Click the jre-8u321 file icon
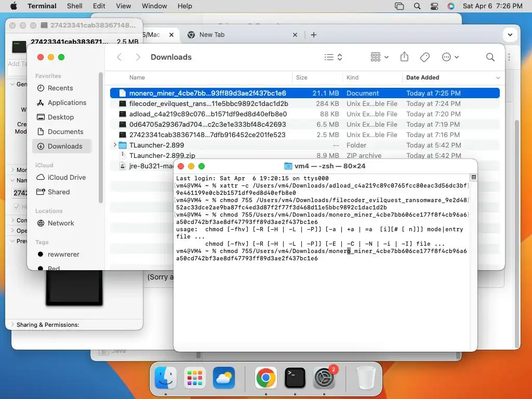Viewport: 532px width, 399px height. click(x=123, y=166)
